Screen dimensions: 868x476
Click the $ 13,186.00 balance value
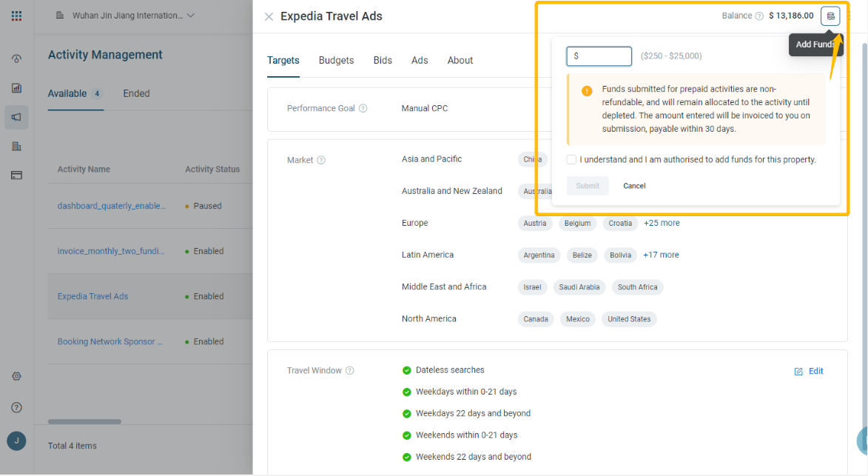click(x=791, y=16)
